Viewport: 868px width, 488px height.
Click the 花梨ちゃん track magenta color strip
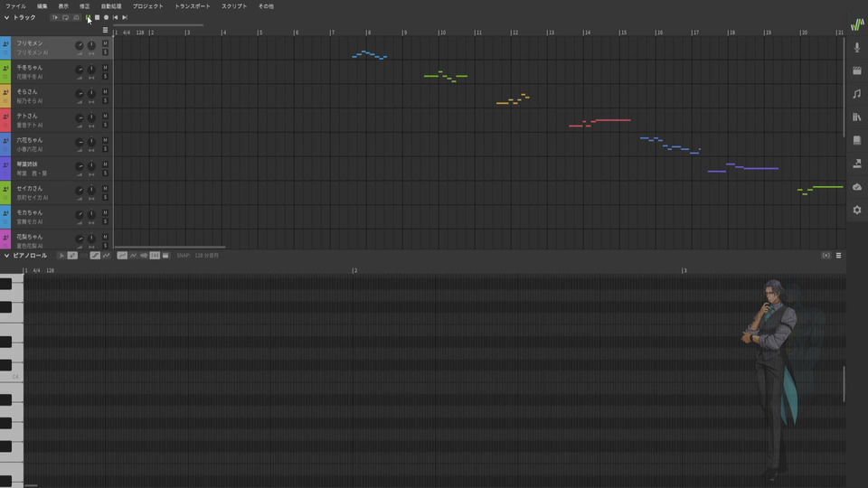coord(5,239)
